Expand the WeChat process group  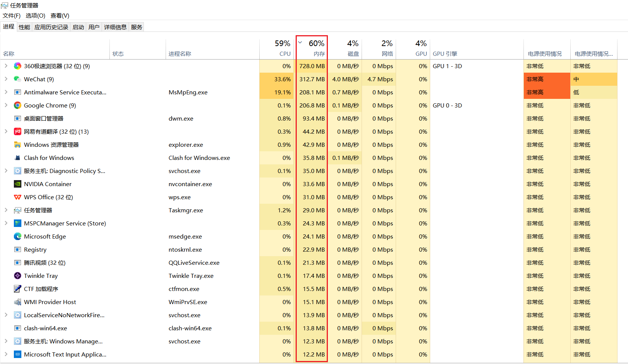click(6, 79)
